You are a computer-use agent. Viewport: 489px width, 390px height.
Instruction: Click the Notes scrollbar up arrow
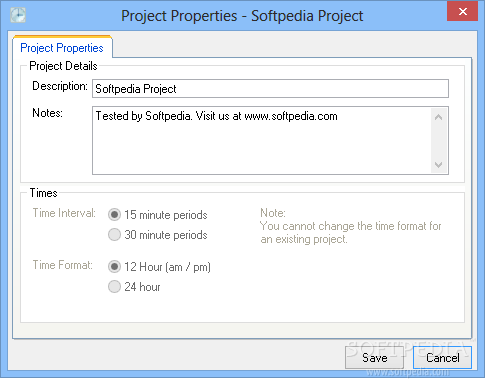438,117
